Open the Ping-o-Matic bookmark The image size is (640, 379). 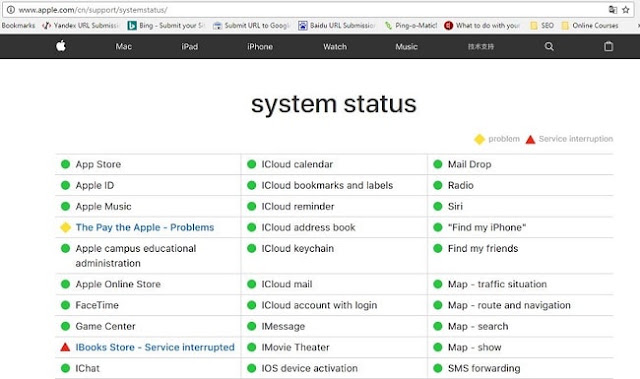411,25
